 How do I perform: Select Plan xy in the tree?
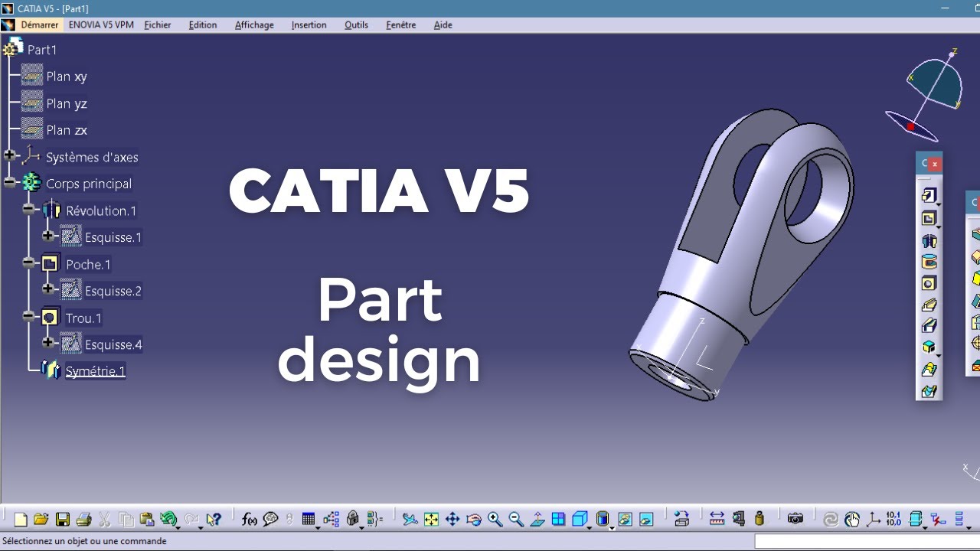[67, 77]
